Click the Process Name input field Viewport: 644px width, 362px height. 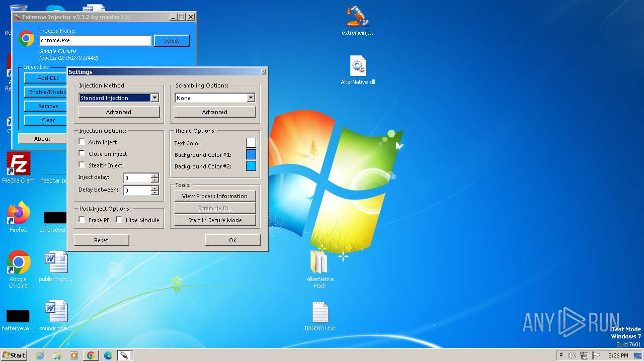95,41
